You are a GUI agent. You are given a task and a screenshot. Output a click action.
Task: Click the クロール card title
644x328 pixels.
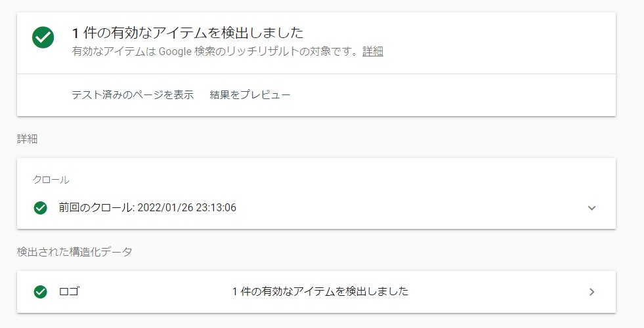pos(51,180)
